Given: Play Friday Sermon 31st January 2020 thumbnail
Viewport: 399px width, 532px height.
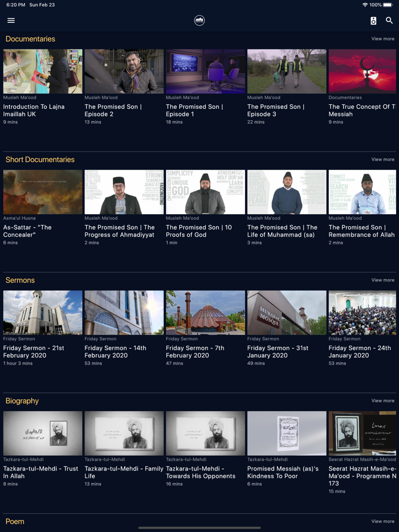Looking at the screenshot, I should tap(287, 313).
